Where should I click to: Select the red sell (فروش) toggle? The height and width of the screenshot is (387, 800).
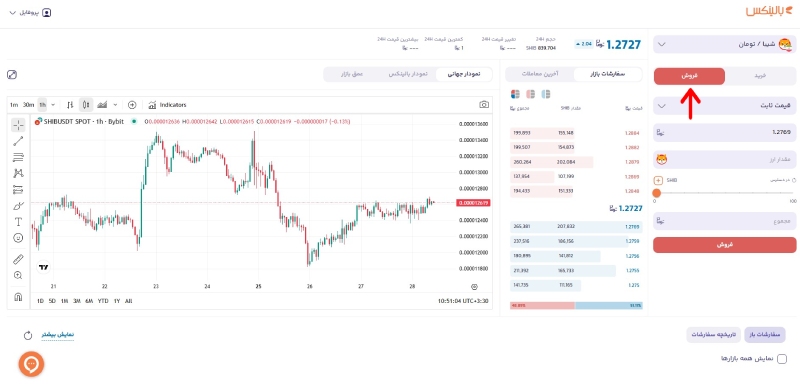[x=689, y=76]
